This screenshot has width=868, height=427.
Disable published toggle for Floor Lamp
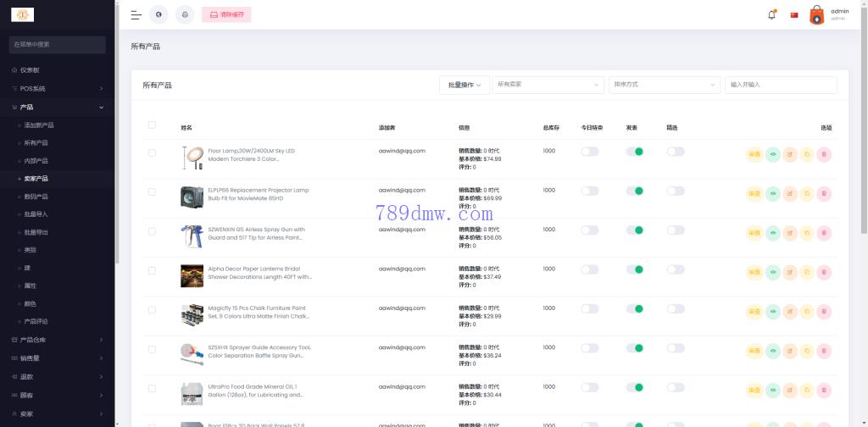pos(635,152)
